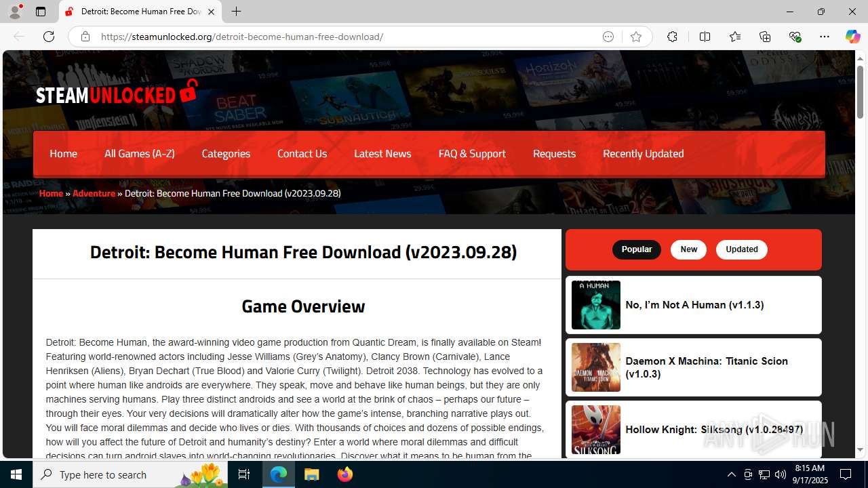Open the clock and date flyout
868x488 pixels.
click(x=808, y=474)
